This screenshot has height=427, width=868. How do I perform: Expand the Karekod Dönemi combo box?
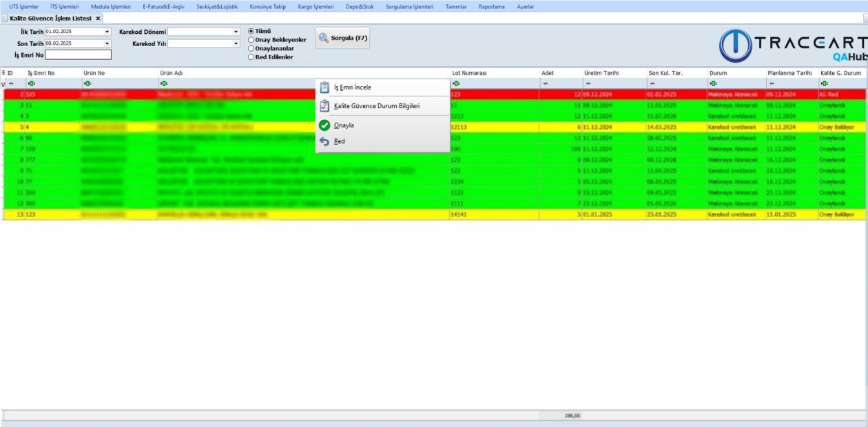pyautogui.click(x=236, y=32)
